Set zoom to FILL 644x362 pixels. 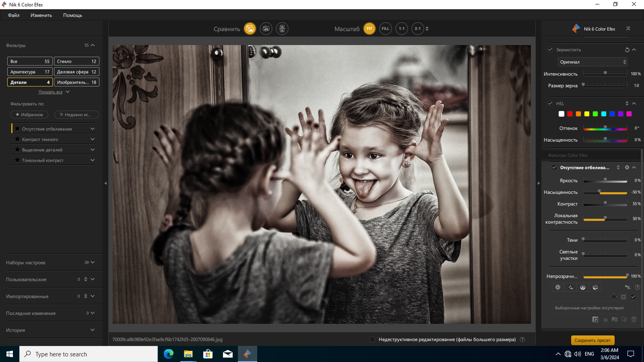point(386,29)
